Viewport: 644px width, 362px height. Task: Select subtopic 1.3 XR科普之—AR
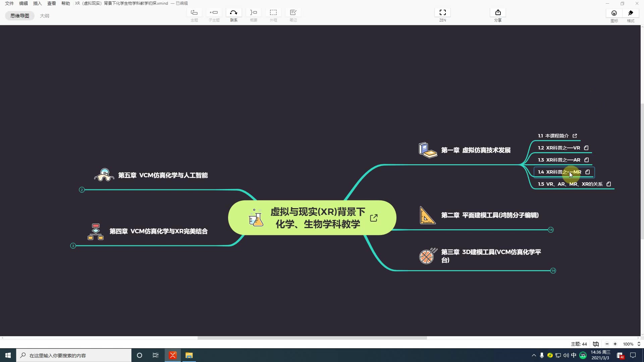click(x=559, y=160)
